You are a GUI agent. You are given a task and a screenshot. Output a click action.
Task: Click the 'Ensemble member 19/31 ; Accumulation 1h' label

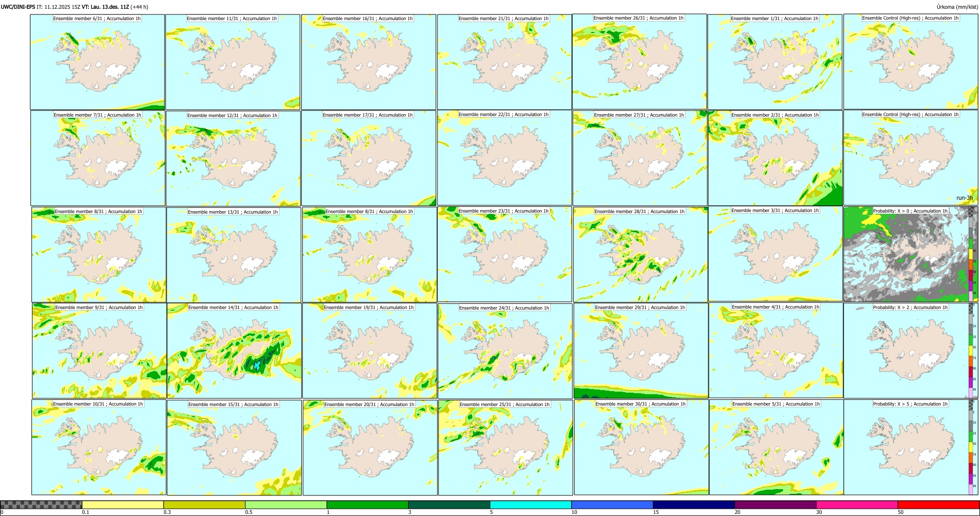[x=369, y=308]
